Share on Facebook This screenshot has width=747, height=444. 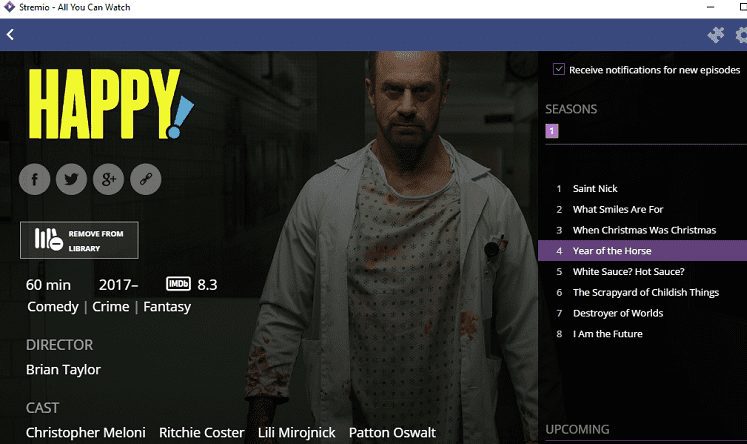[34, 179]
